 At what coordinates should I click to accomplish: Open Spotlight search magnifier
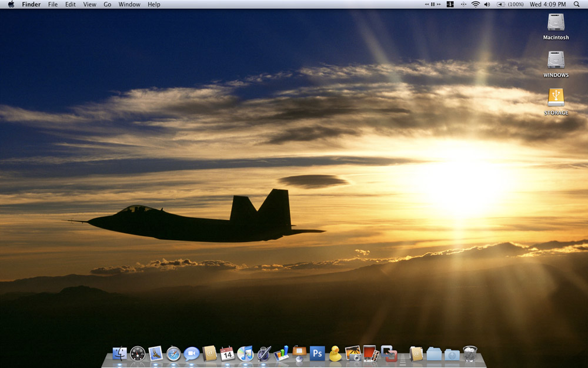576,4
